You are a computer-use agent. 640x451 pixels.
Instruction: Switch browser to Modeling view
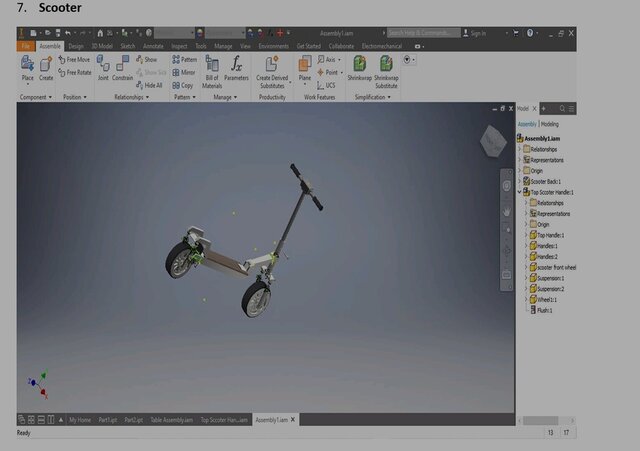550,124
